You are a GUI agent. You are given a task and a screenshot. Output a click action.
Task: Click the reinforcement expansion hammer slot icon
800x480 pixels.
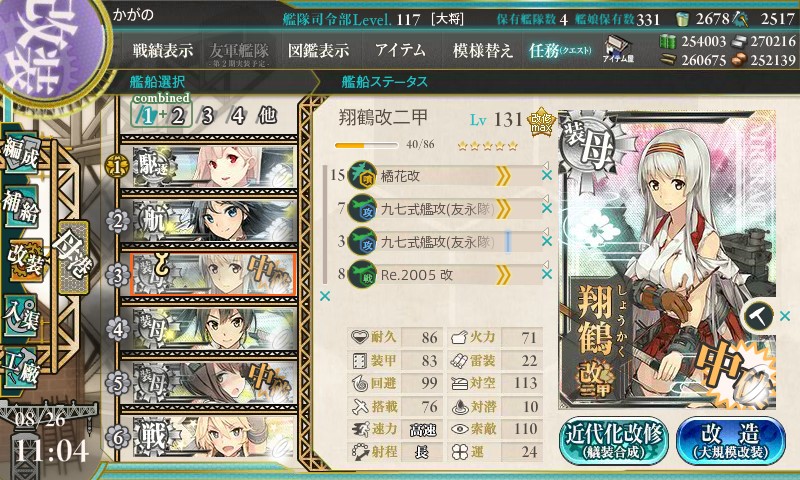pyautogui.click(x=759, y=316)
